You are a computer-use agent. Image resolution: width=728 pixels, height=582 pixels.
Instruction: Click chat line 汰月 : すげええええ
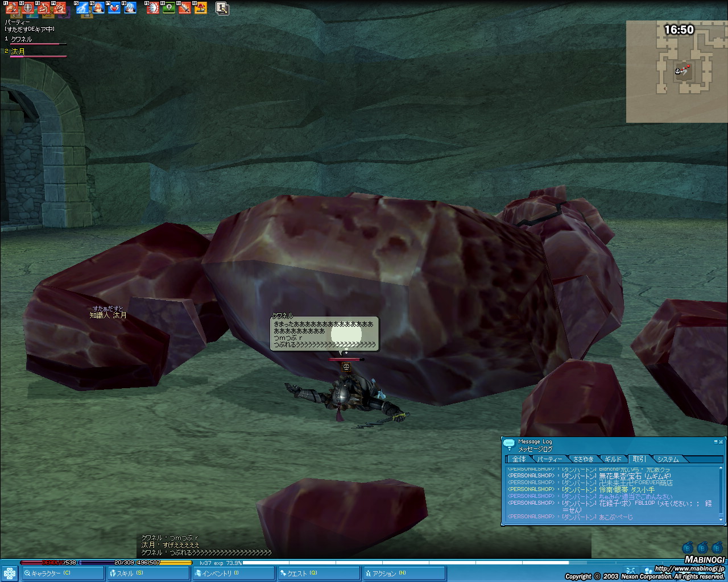point(171,545)
